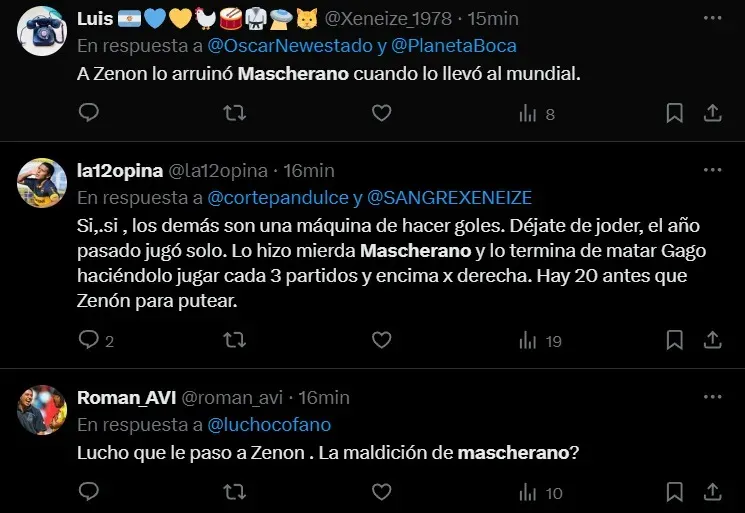Open more options on la12opina's tweet

(712, 171)
